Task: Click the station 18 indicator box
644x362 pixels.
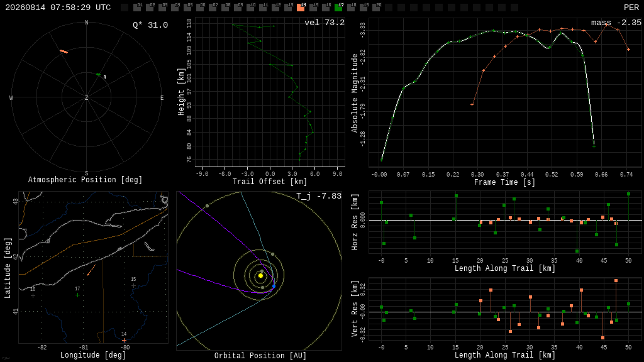Action: click(x=351, y=7)
